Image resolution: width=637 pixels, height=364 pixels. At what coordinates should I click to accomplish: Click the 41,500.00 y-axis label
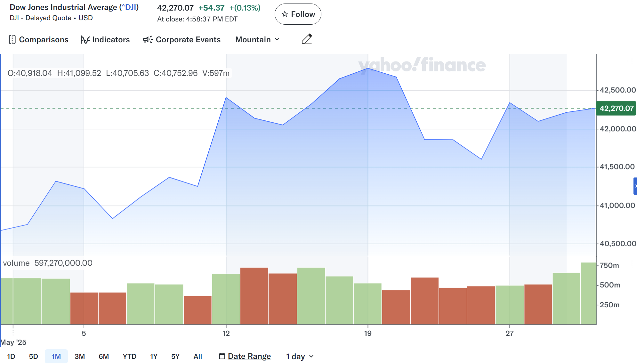(617, 166)
